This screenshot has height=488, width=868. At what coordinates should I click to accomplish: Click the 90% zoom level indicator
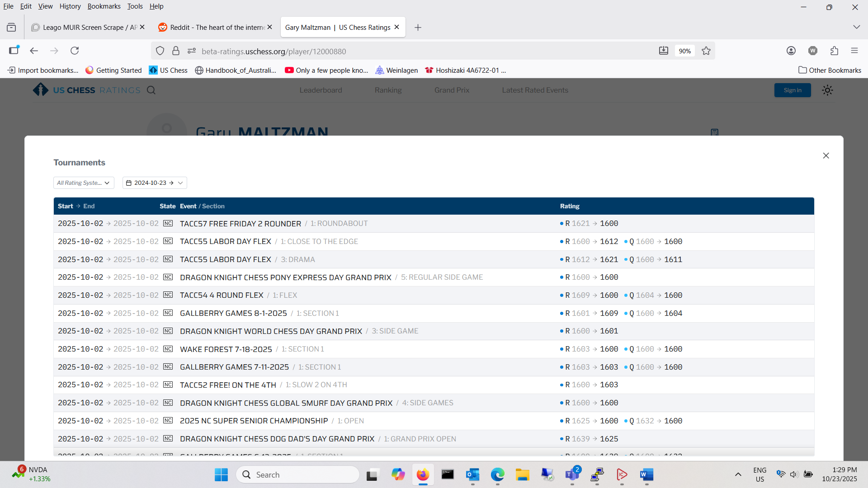coord(684,51)
